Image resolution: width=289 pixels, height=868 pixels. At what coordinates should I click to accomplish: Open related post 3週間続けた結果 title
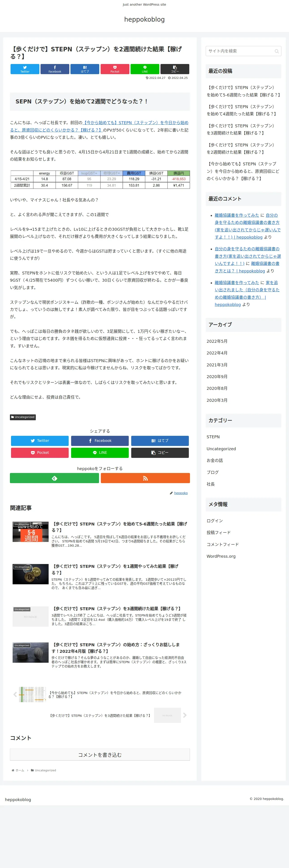[x=117, y=609]
